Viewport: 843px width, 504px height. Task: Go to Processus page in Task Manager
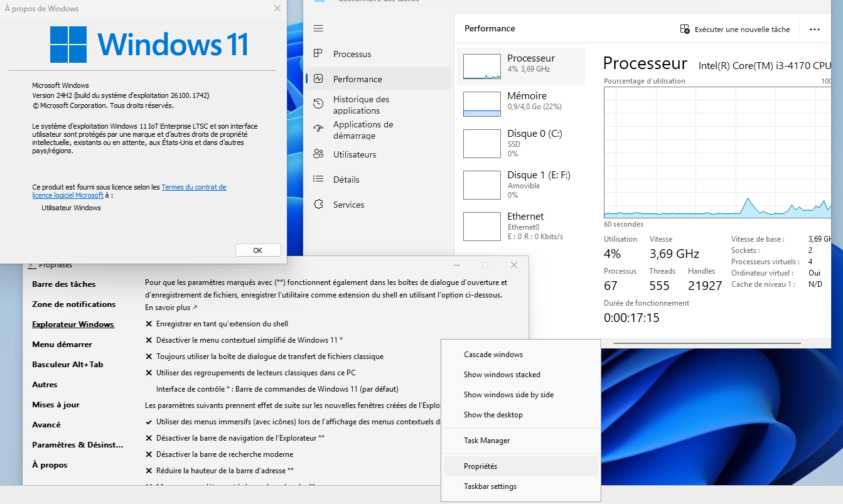pyautogui.click(x=378, y=54)
